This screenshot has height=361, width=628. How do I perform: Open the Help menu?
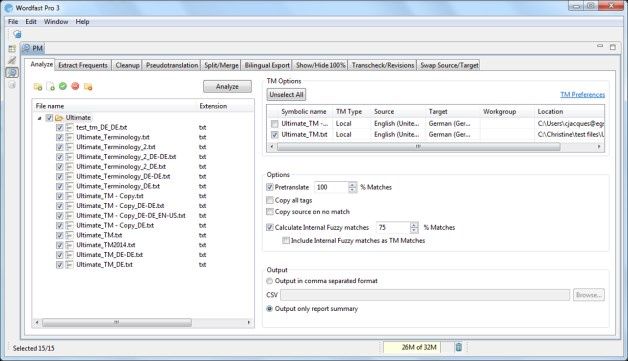pyautogui.click(x=83, y=22)
